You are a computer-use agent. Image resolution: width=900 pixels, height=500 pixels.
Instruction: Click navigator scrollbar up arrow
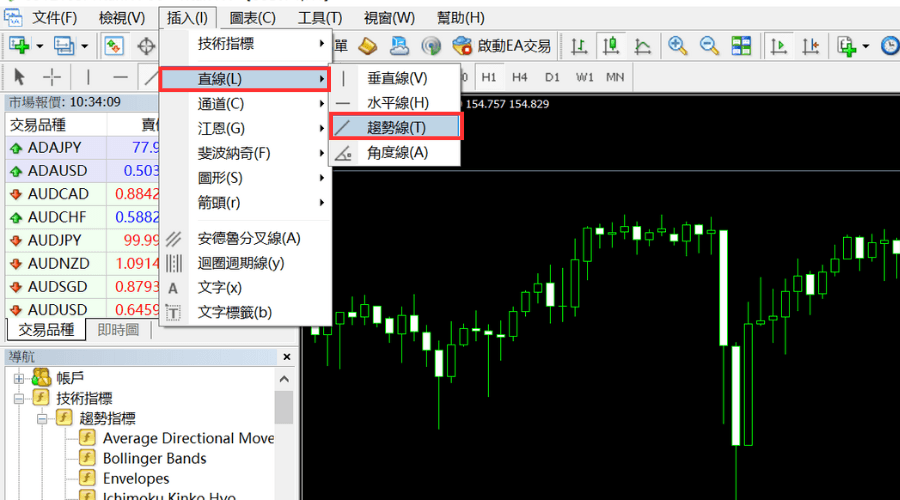click(286, 377)
